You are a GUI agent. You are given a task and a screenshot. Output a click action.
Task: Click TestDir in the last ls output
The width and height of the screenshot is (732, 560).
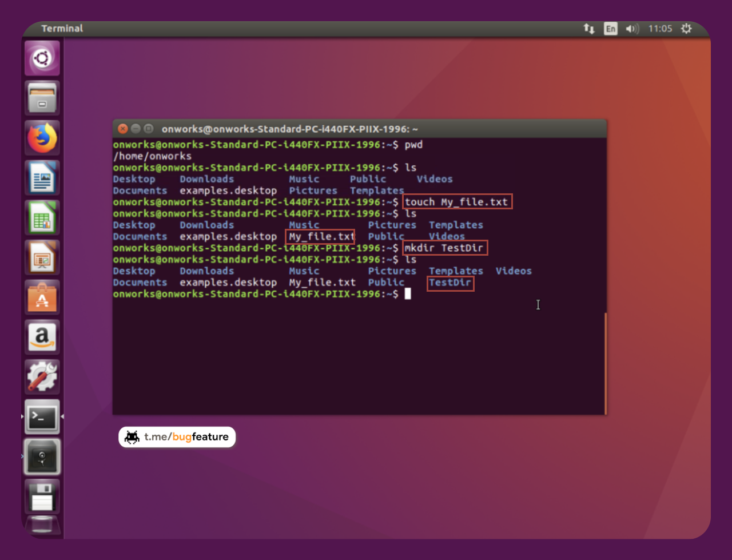click(x=450, y=283)
